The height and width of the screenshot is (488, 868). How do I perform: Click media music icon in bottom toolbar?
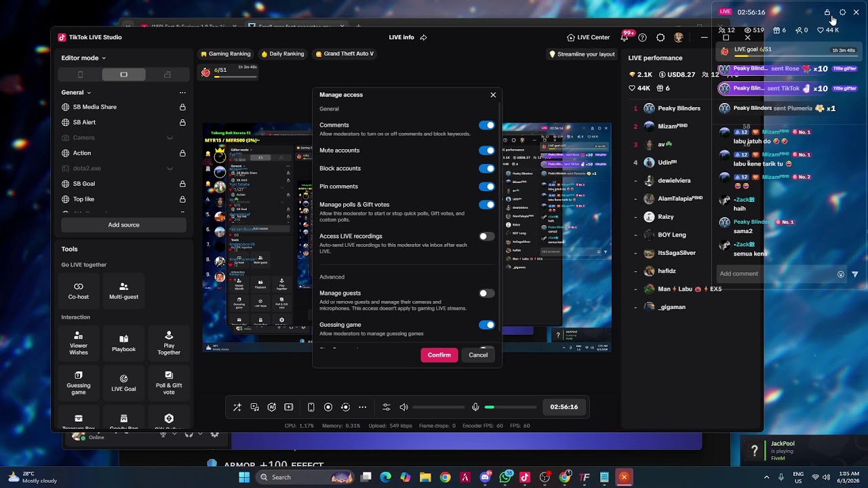(x=254, y=407)
